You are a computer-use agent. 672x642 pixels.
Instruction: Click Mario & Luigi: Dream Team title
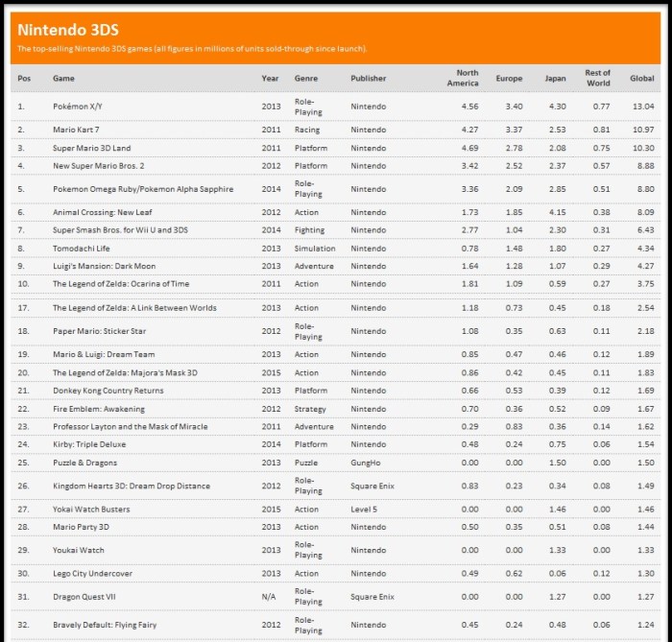tap(104, 354)
